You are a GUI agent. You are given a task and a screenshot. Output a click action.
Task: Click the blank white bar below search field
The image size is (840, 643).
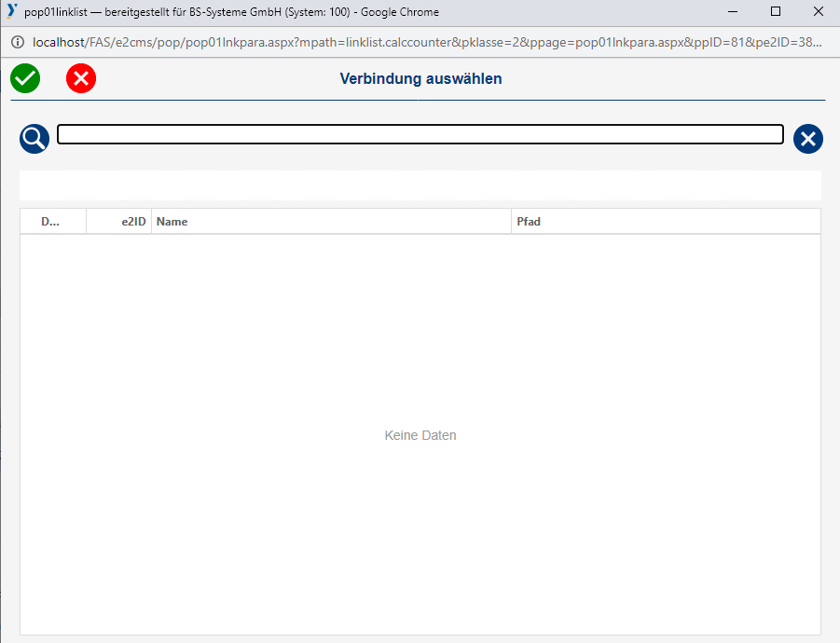(420, 185)
